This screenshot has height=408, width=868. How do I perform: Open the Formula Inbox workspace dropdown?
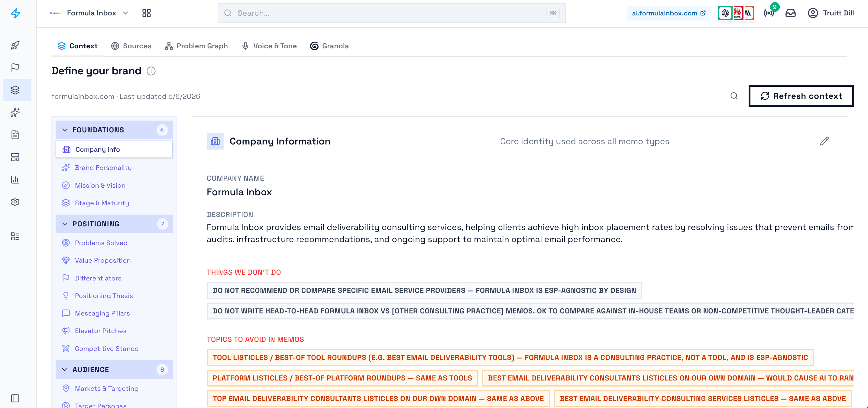click(89, 13)
